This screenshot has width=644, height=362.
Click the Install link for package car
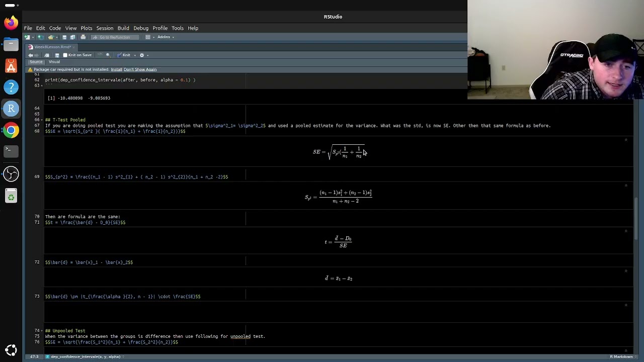pos(116,69)
